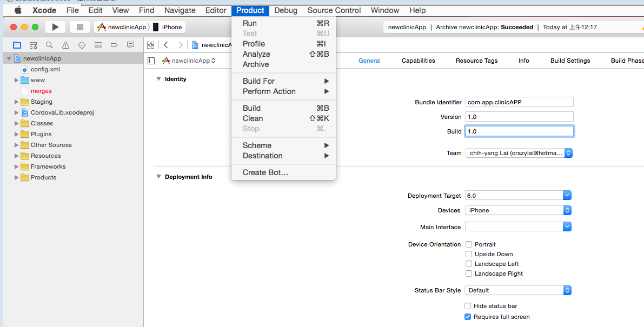Check Hide status bar
The width and height of the screenshot is (644, 327).
pos(468,306)
